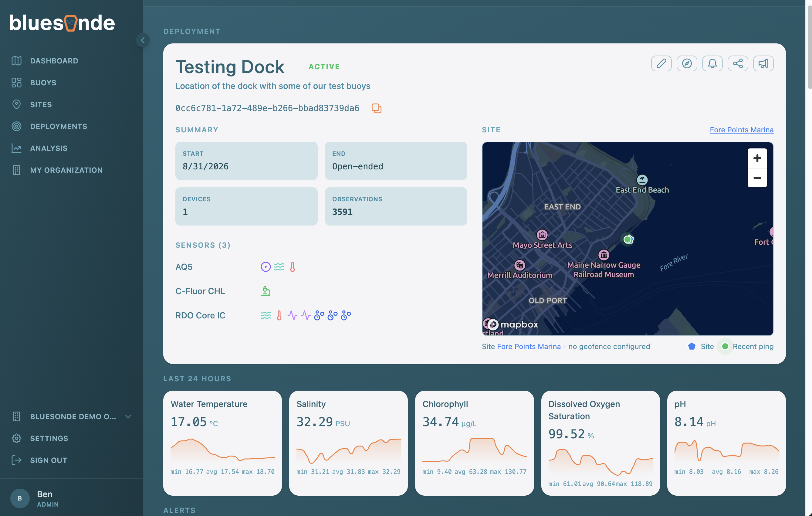Click the Site legend pentagon icon
812x516 pixels.
[692, 346]
